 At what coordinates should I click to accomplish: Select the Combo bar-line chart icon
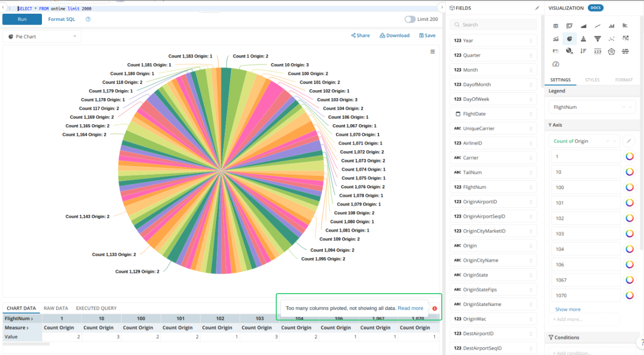[555, 39]
